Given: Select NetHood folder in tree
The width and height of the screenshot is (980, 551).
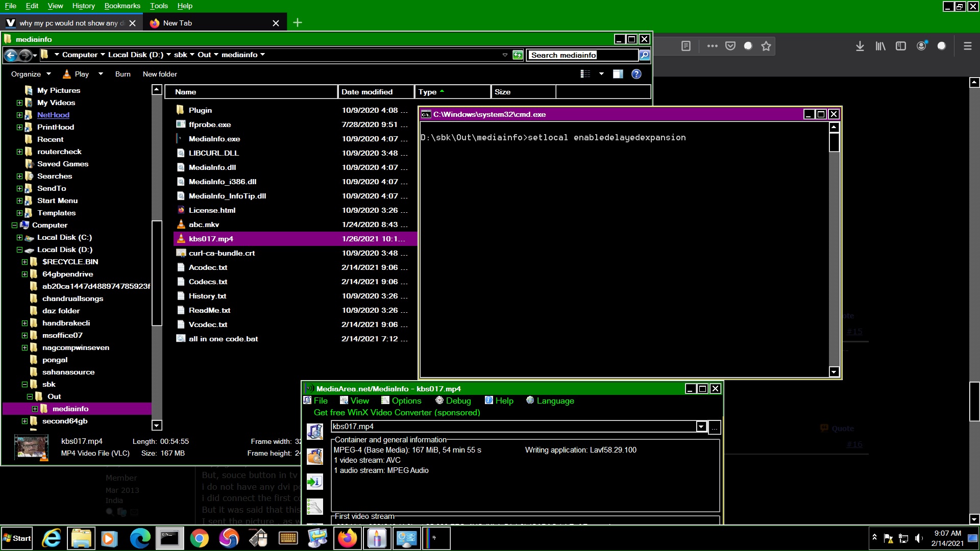Looking at the screenshot, I should coord(53,115).
